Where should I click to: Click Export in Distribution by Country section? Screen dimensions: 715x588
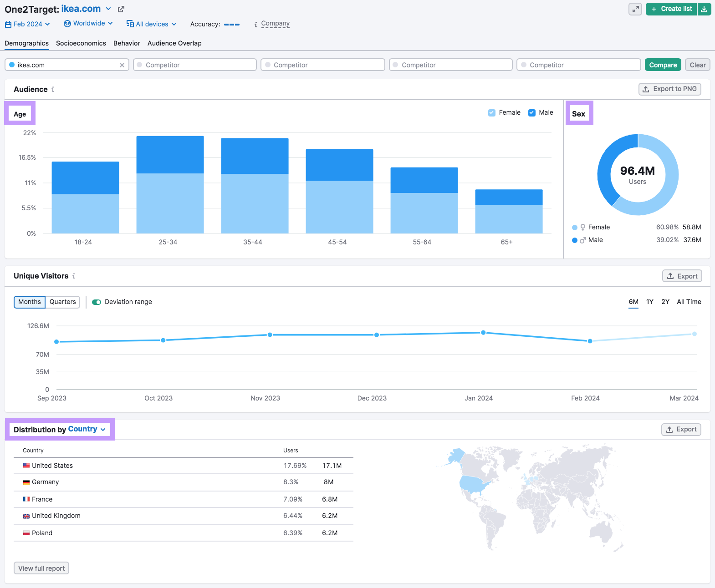[681, 430]
